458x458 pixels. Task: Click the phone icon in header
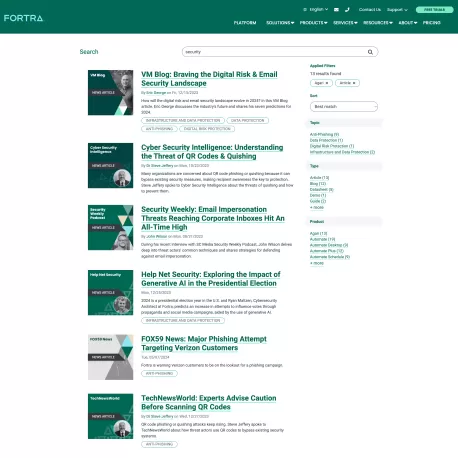(347, 10)
